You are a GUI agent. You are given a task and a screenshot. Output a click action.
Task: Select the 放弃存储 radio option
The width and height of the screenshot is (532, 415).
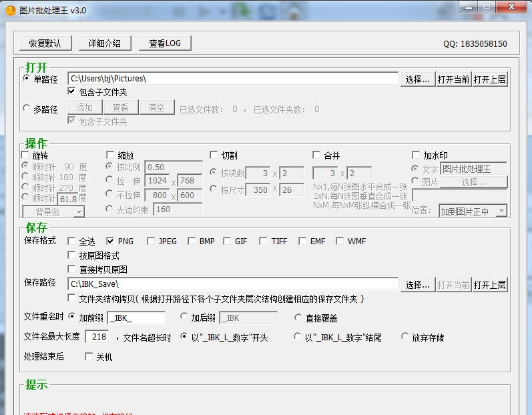405,336
